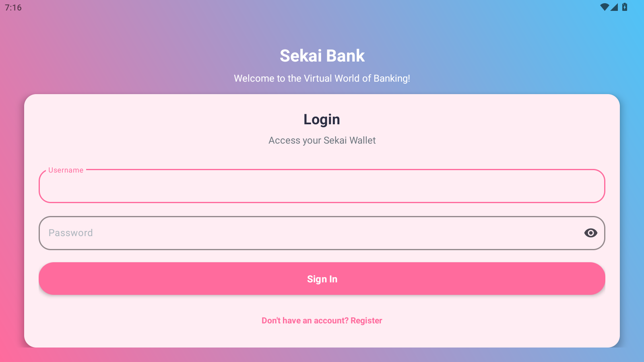Tap the Welcome to the Virtual World tagline
This screenshot has height=362, width=644.
click(322, 78)
